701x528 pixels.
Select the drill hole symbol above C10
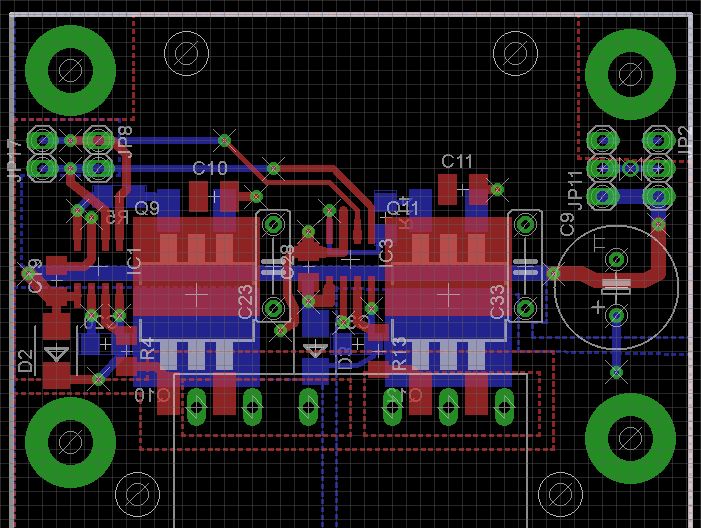pos(186,53)
